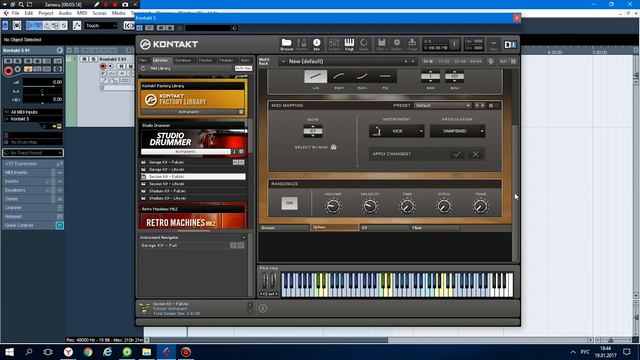This screenshot has height=360, width=640.
Task: Click Kontakt Purge icon
Action: pos(412,44)
